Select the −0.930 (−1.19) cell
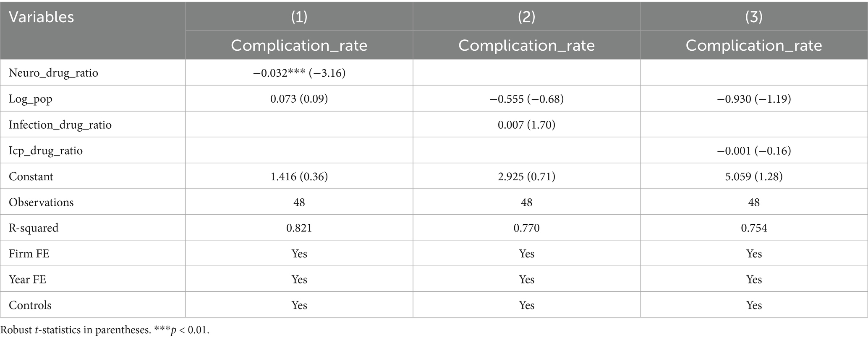The height and width of the screenshot is (340, 868). (x=754, y=99)
